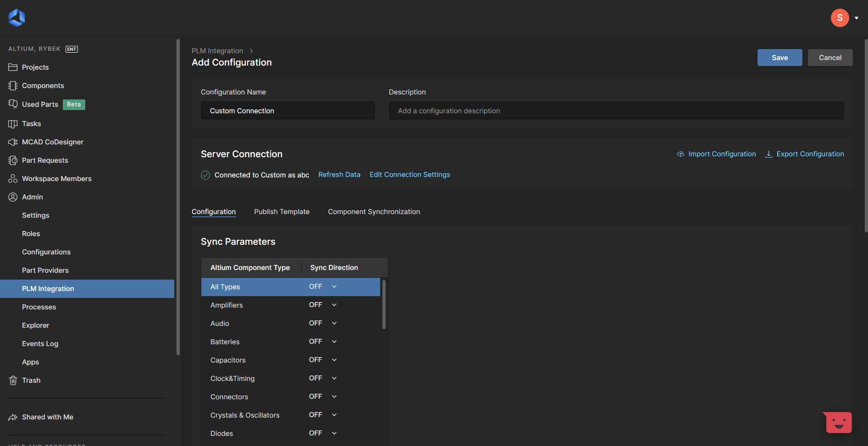Image resolution: width=868 pixels, height=446 pixels.
Task: Click the Shared with Me arrow icon
Action: pos(13,417)
